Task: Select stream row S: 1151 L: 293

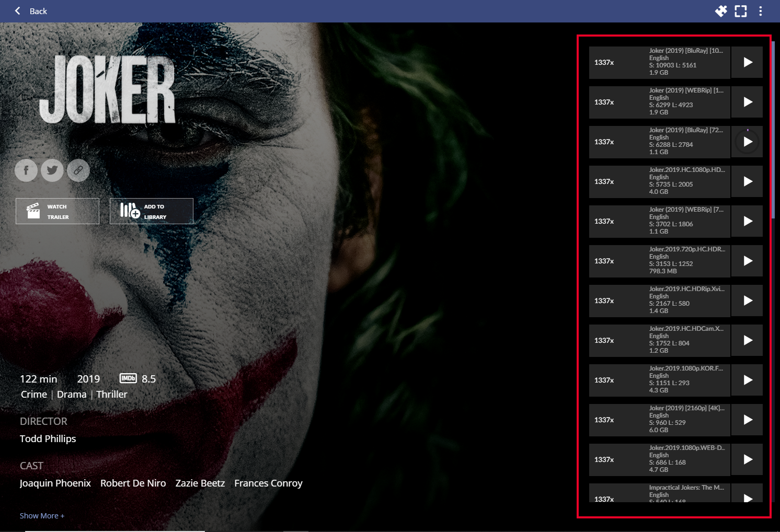Action: [660, 380]
